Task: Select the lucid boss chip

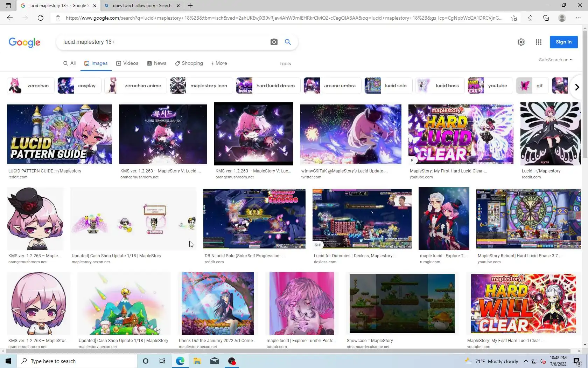Action: [440, 86]
